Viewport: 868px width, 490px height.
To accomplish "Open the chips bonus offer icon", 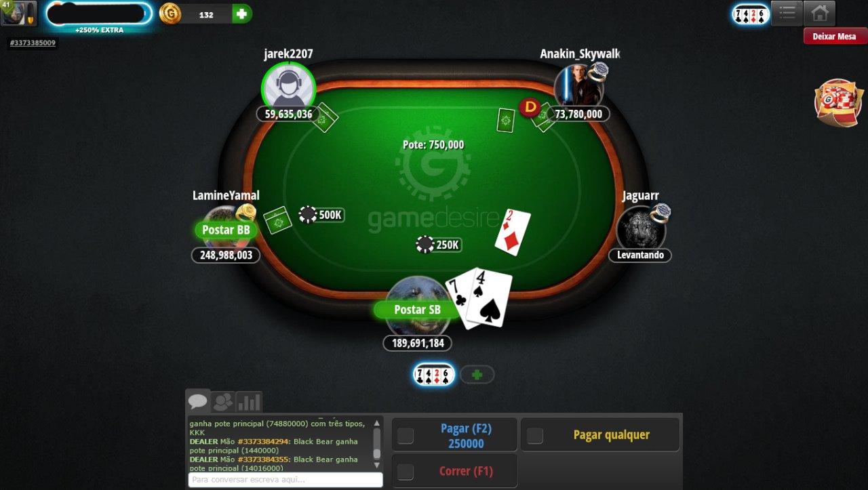I will (x=837, y=102).
